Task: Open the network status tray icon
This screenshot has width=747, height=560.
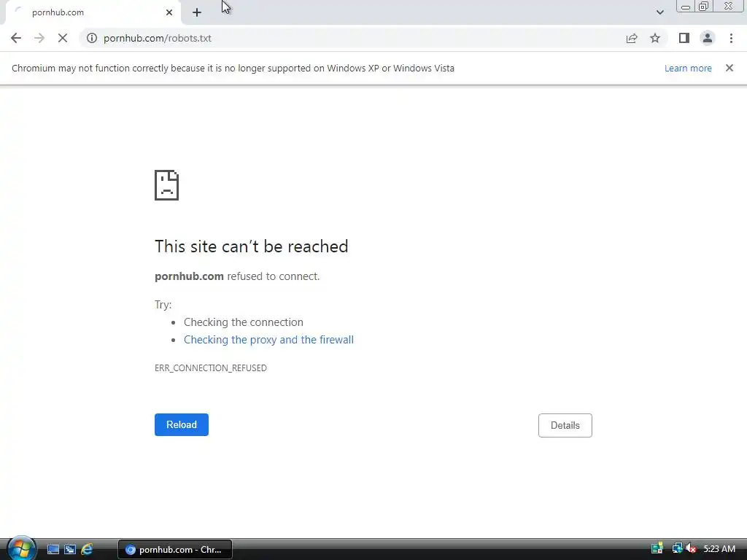Action: (x=677, y=548)
